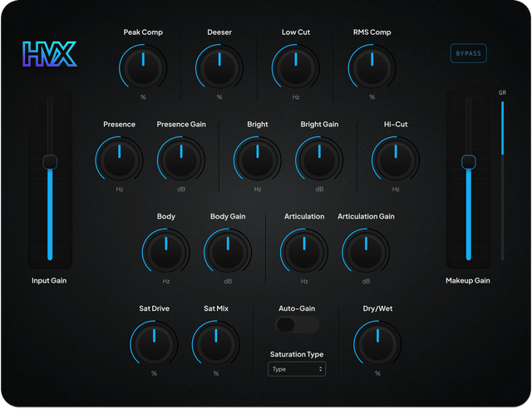Click the Body Gain label

click(x=228, y=216)
